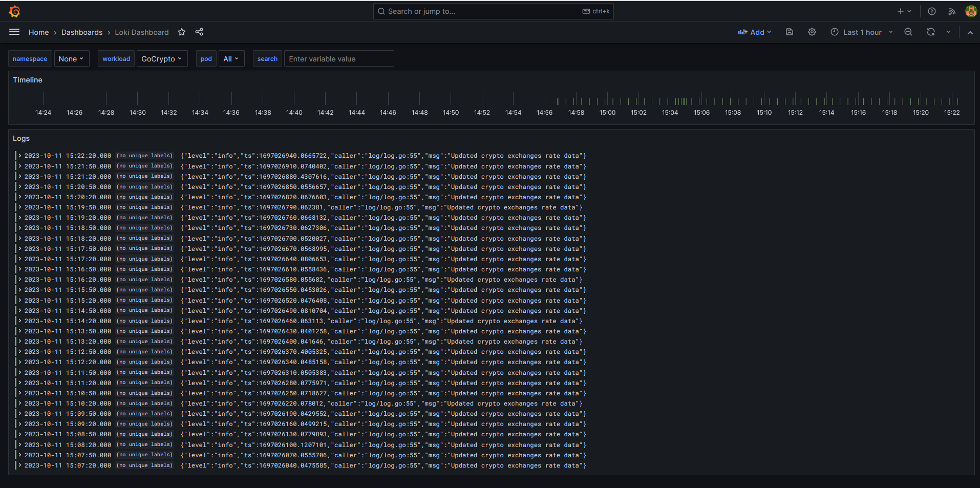Open the namespace None dropdown
The height and width of the screenshot is (488, 980).
(71, 59)
